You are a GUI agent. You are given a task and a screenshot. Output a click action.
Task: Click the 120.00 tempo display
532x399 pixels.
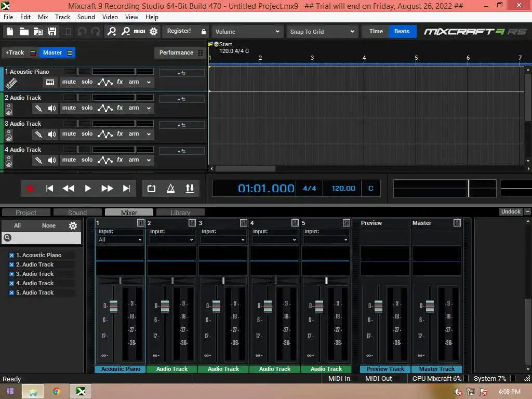[x=343, y=188]
